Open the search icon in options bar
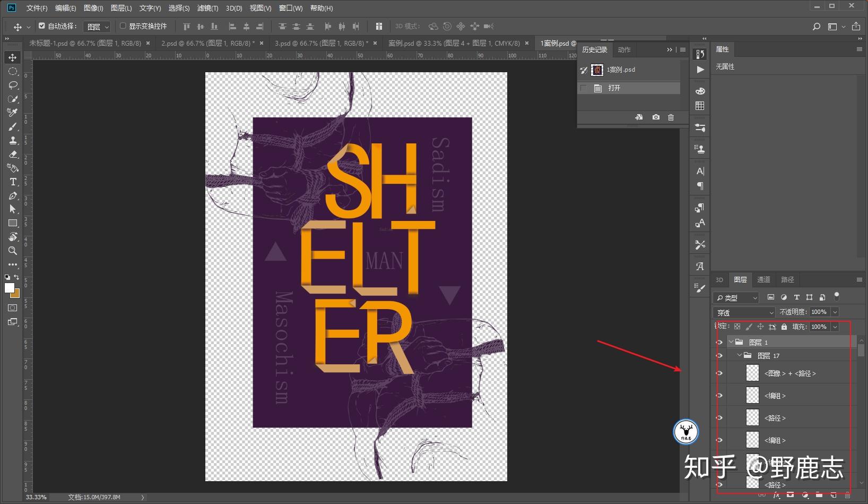 pyautogui.click(x=817, y=27)
